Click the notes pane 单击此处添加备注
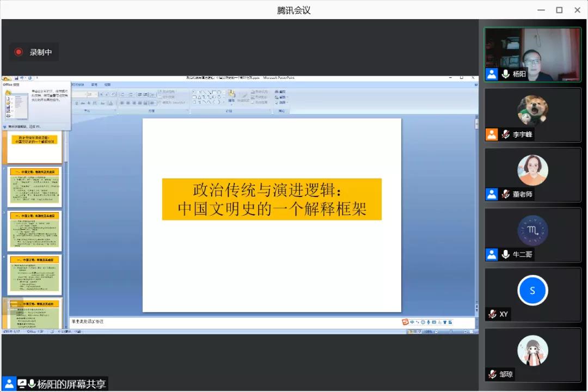Viewport: 588px width, 392px height. point(88,321)
